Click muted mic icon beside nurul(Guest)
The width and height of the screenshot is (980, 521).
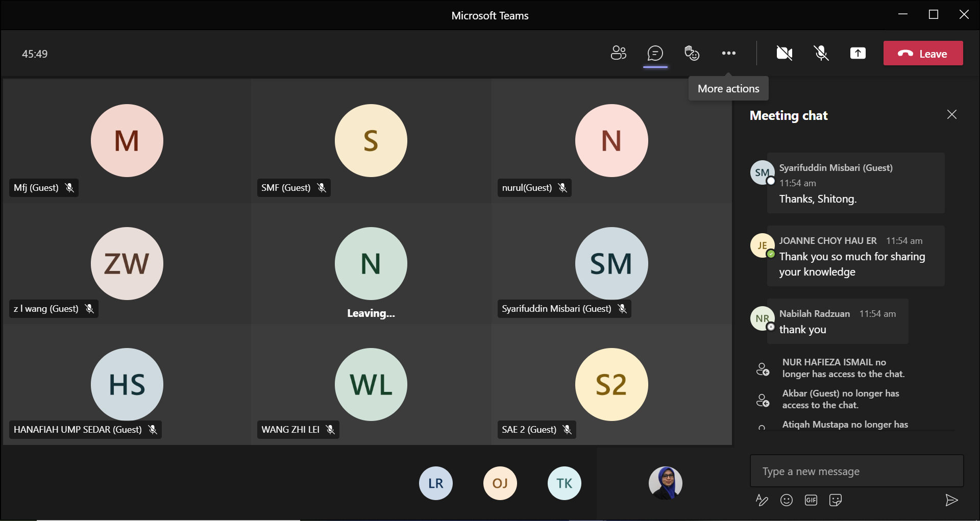562,187
